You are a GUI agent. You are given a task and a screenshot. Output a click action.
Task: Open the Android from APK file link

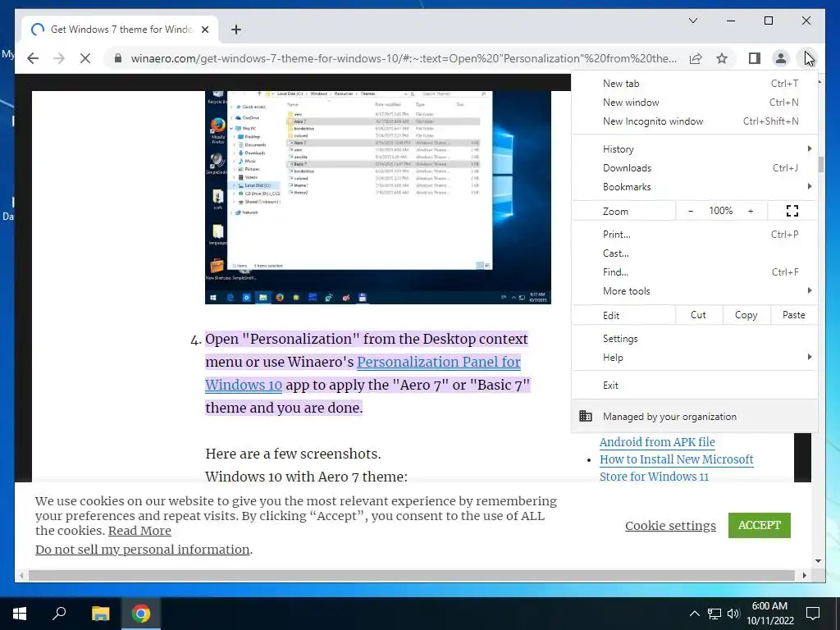tap(657, 442)
